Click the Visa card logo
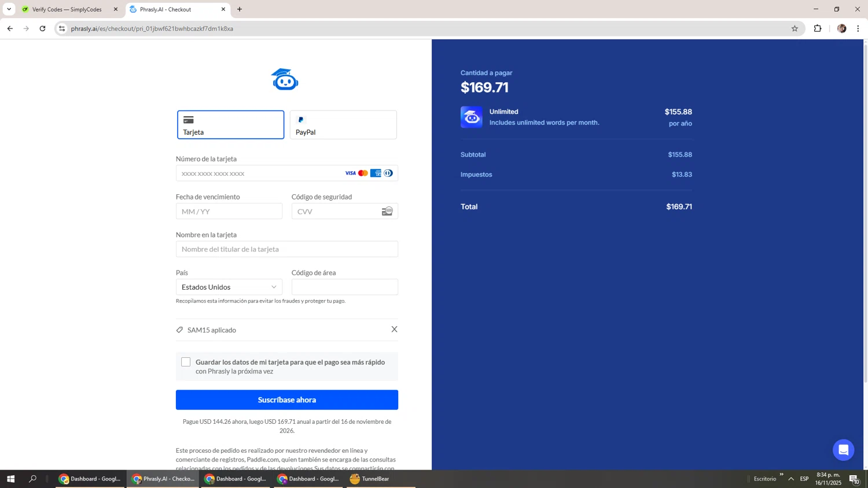The height and width of the screenshot is (488, 868). [x=350, y=173]
